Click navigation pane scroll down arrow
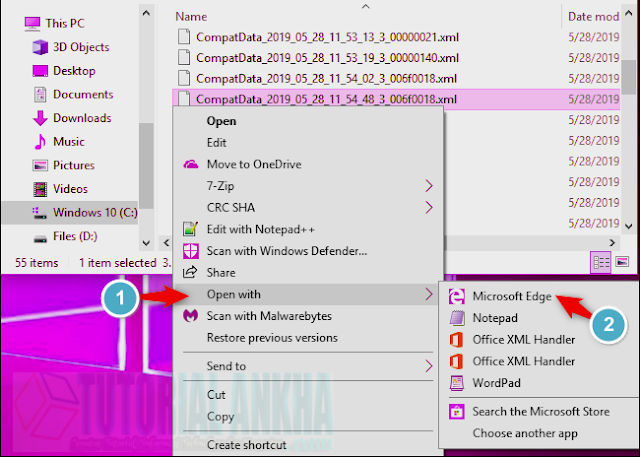 click(146, 243)
